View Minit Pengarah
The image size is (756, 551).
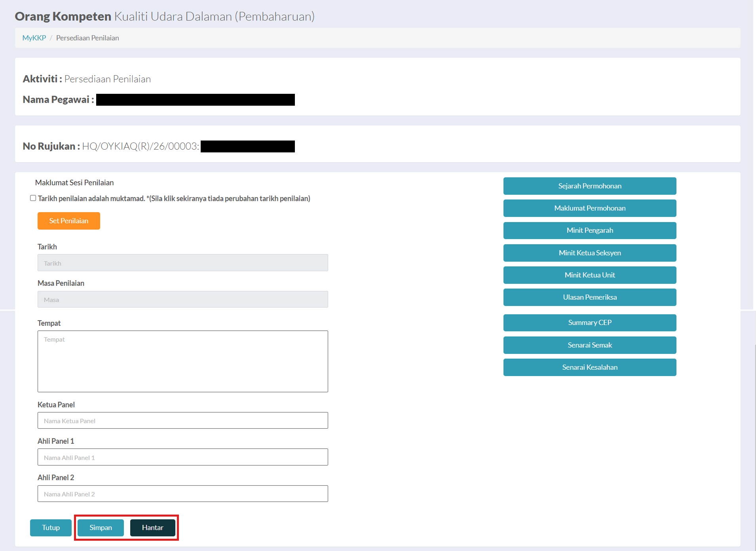coord(590,230)
